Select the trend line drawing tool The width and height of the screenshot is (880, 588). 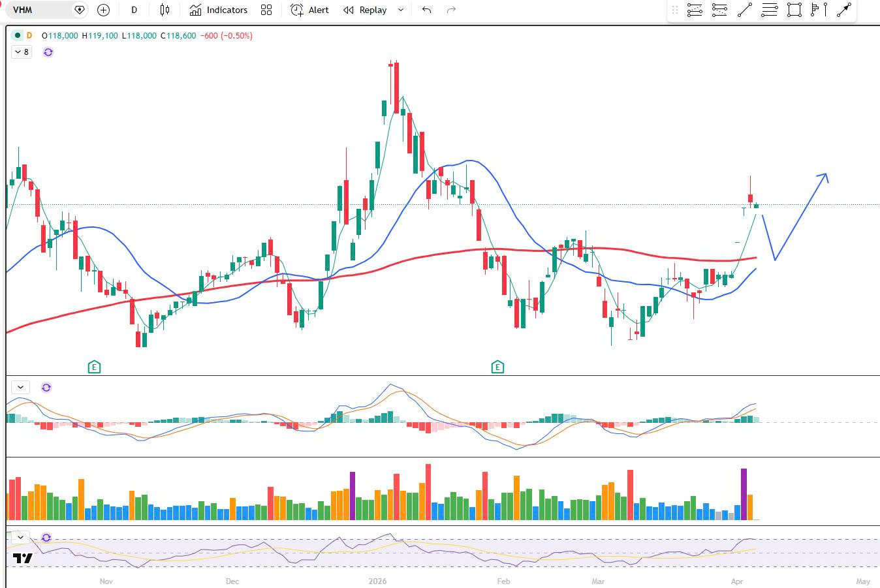pos(744,10)
